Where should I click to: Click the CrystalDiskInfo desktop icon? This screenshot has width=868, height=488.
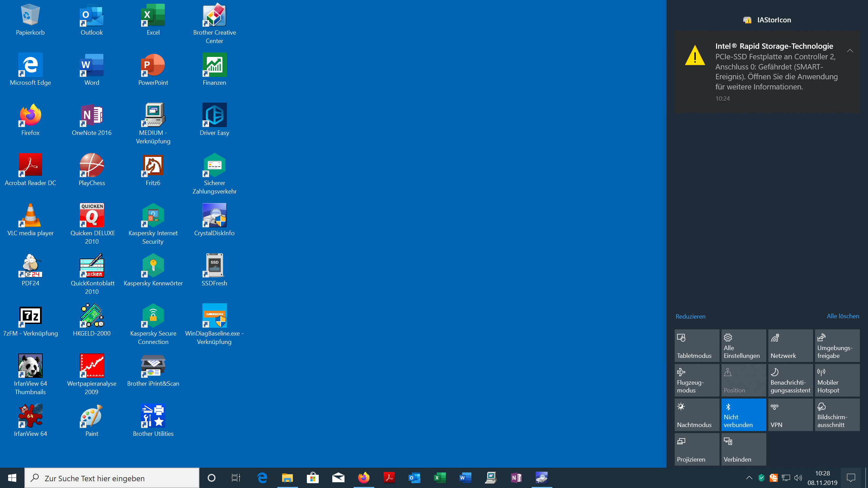pyautogui.click(x=214, y=220)
